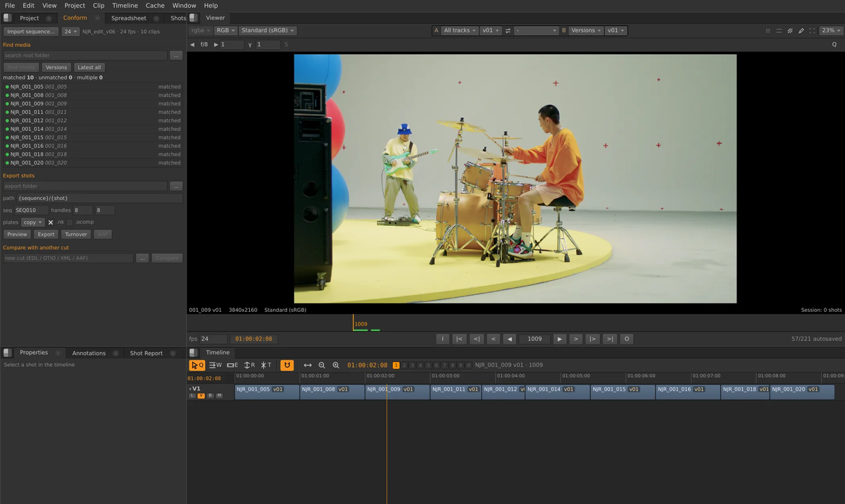This screenshot has width=845, height=504.
Task: Select the arrow selection tool (Q)
Action: 197,365
